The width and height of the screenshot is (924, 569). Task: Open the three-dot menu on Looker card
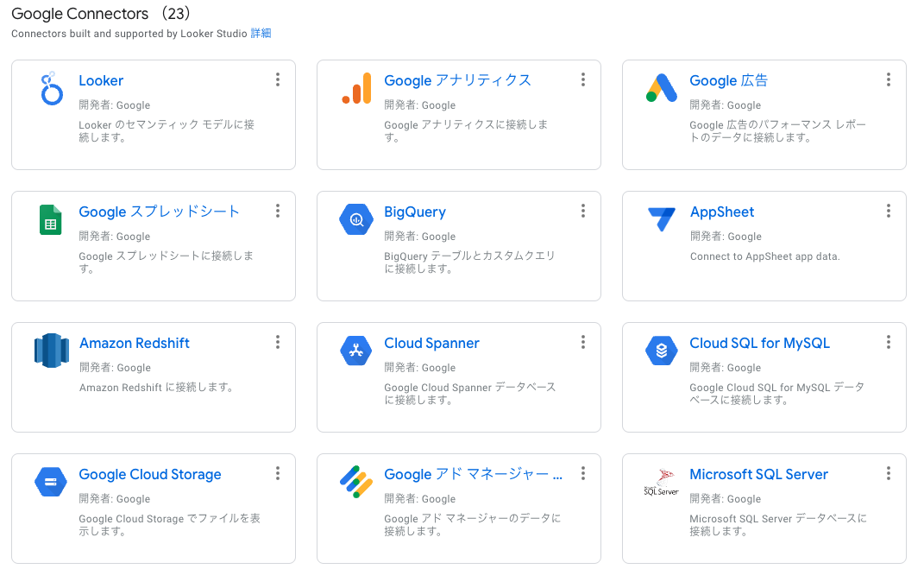click(278, 79)
